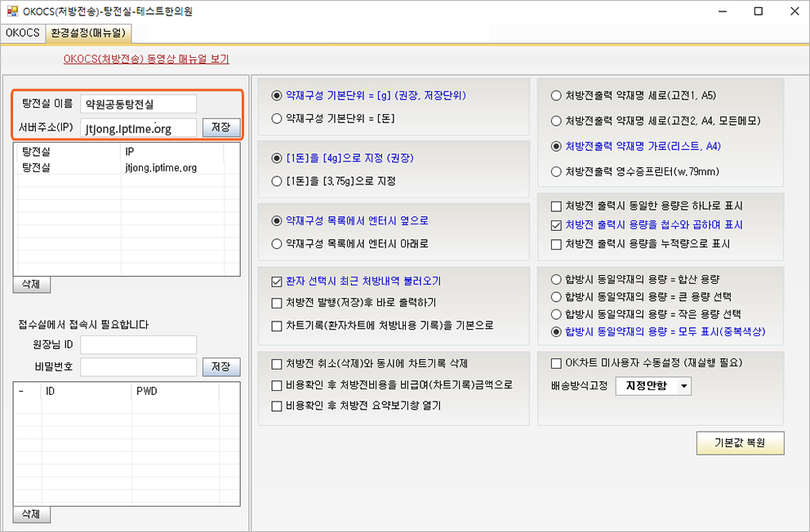Switch to the OKOCS tab
The height and width of the screenshot is (532, 810).
coord(23,33)
